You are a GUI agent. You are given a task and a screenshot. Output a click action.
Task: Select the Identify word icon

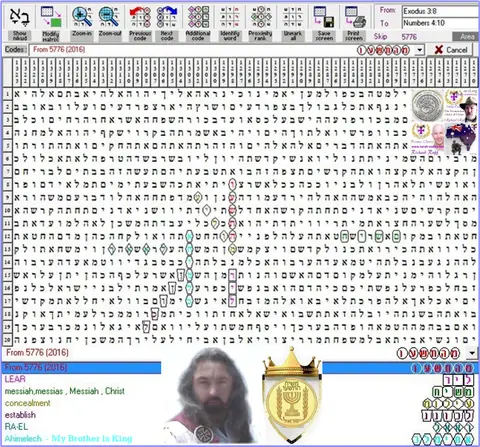[x=230, y=17]
